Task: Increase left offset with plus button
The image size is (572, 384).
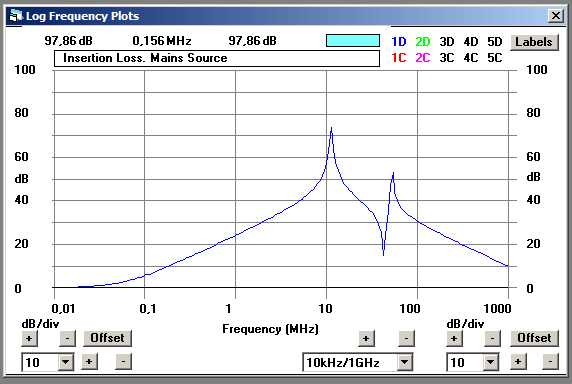Action: [x=89, y=362]
